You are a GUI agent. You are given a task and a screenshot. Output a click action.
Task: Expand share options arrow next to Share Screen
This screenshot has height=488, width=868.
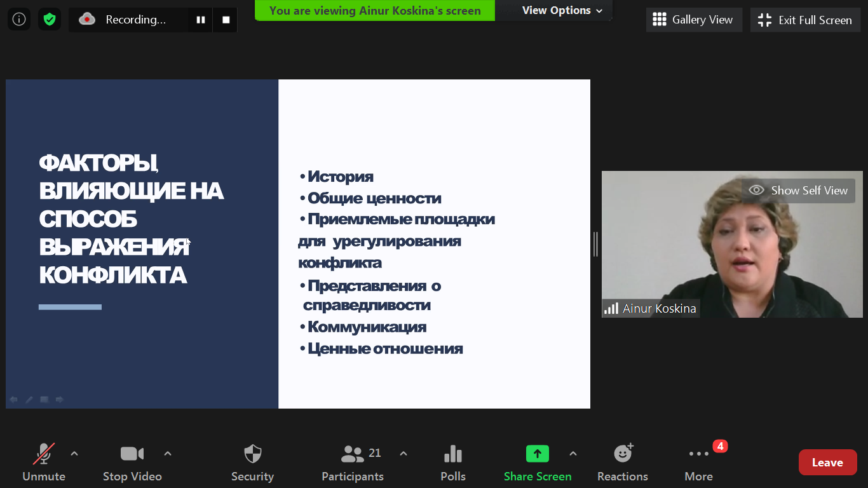click(x=573, y=454)
